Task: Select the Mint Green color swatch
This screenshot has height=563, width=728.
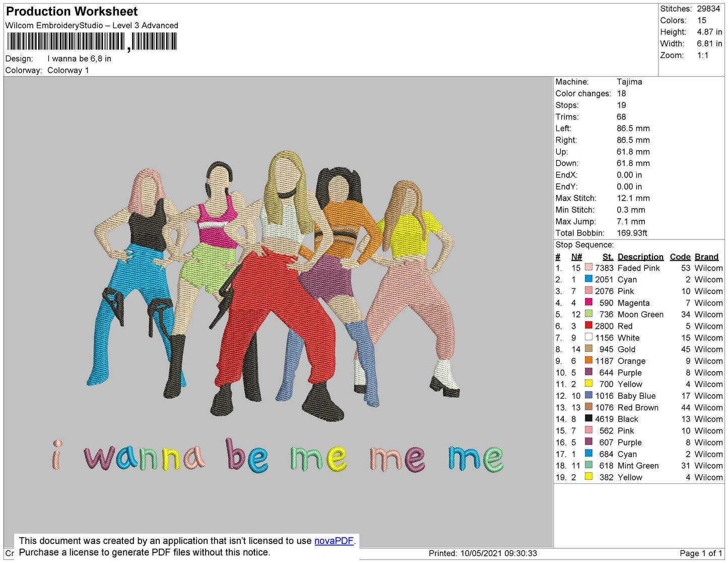Action: [588, 464]
